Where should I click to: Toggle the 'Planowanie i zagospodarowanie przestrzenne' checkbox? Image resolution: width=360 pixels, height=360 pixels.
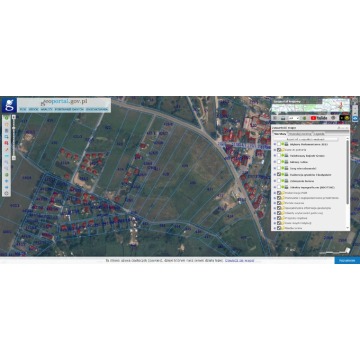279,198
